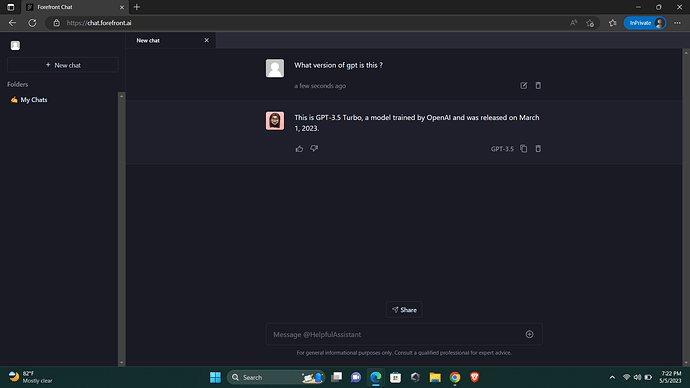Delete the user message with its trash icon
This screenshot has width=690, height=388.
538,86
